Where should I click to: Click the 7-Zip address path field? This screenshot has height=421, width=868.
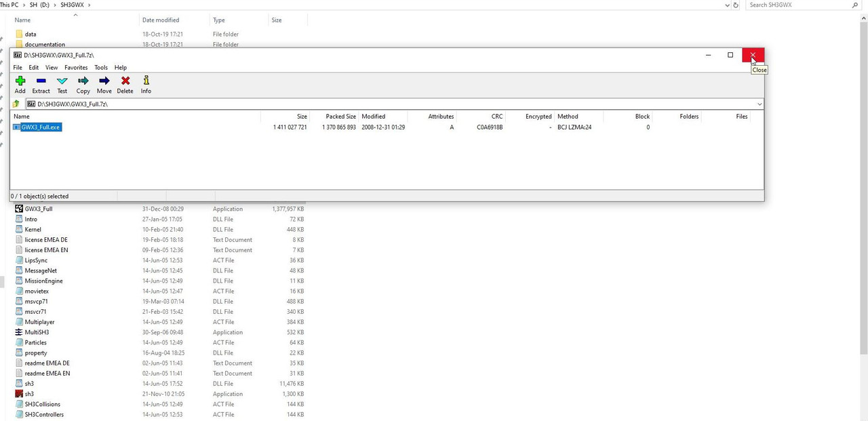click(395, 104)
